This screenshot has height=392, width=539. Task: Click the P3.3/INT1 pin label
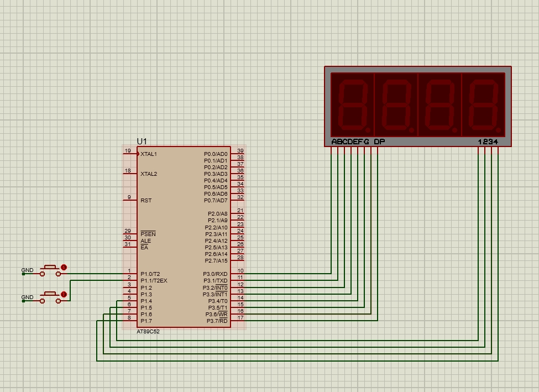coord(215,294)
